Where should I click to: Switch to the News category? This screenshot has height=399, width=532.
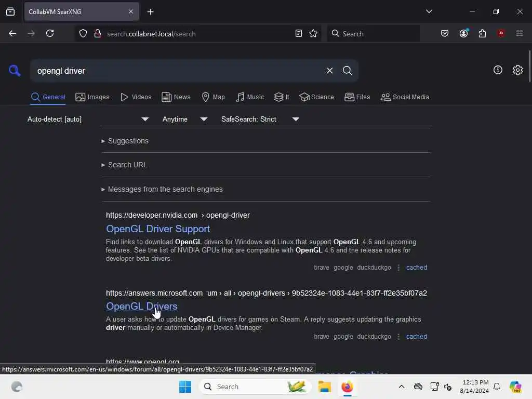[x=176, y=97]
